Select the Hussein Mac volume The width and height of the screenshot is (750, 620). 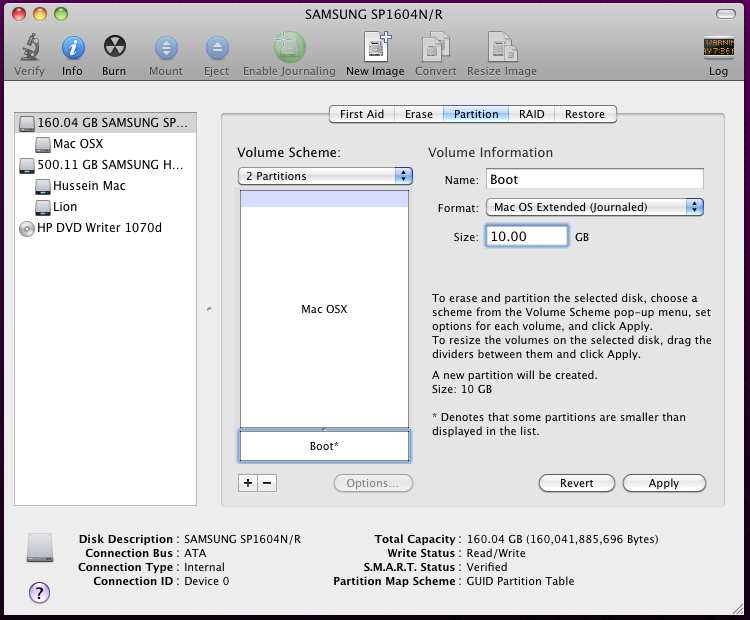(x=106, y=186)
